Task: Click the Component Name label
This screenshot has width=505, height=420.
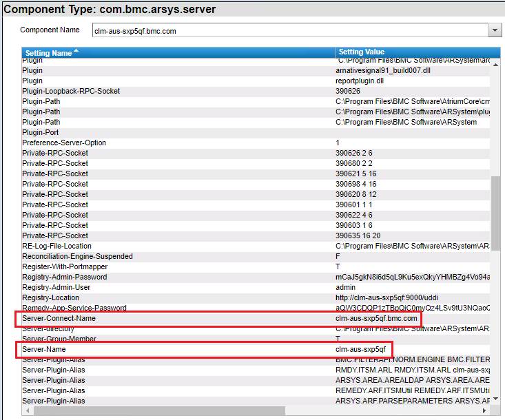Action: point(50,30)
